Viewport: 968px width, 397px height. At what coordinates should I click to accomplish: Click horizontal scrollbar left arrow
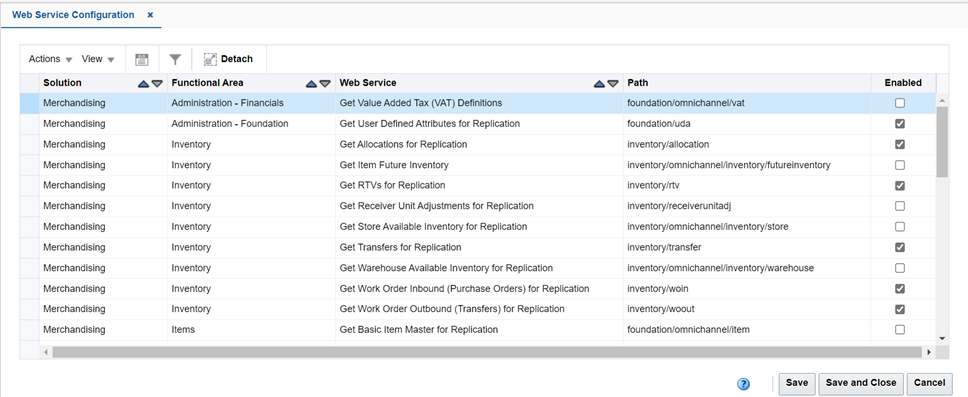pyautogui.click(x=45, y=352)
